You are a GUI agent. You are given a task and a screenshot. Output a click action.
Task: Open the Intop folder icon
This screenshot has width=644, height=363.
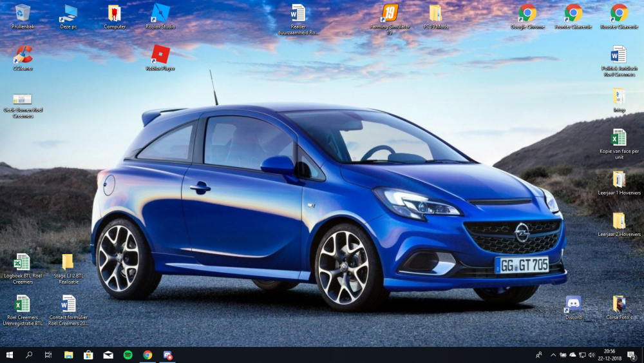pyautogui.click(x=619, y=100)
